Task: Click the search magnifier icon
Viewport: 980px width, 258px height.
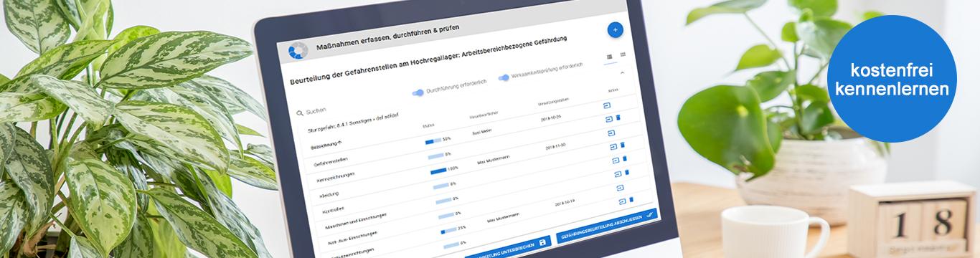Action: [300, 113]
